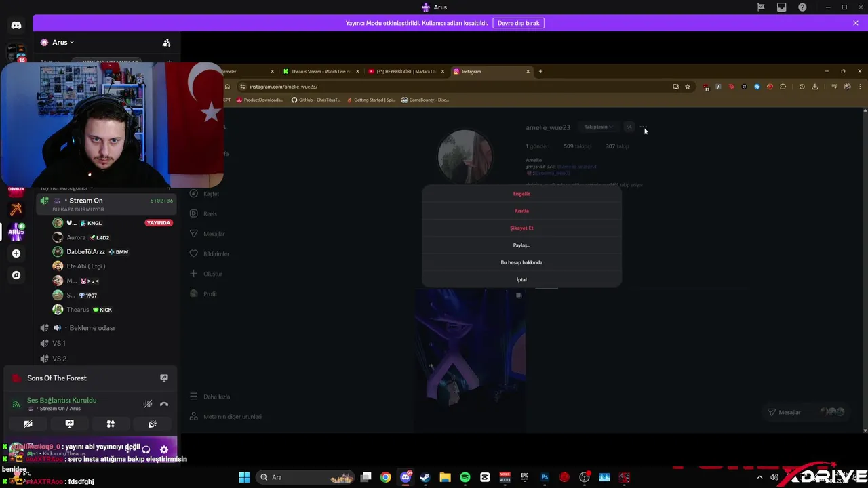Select user Thearus in voice channel
The height and width of the screenshot is (488, 868).
pyautogui.click(x=77, y=310)
